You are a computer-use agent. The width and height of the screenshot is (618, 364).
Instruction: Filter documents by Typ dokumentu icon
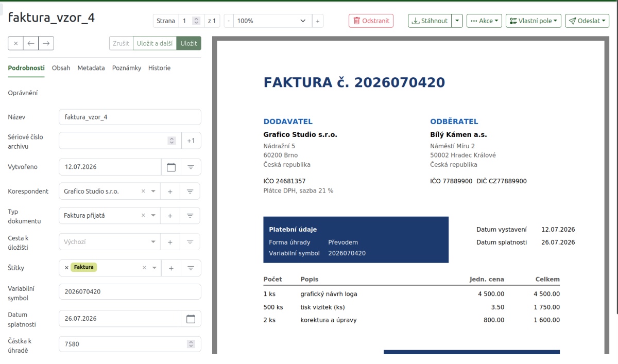coord(190,216)
